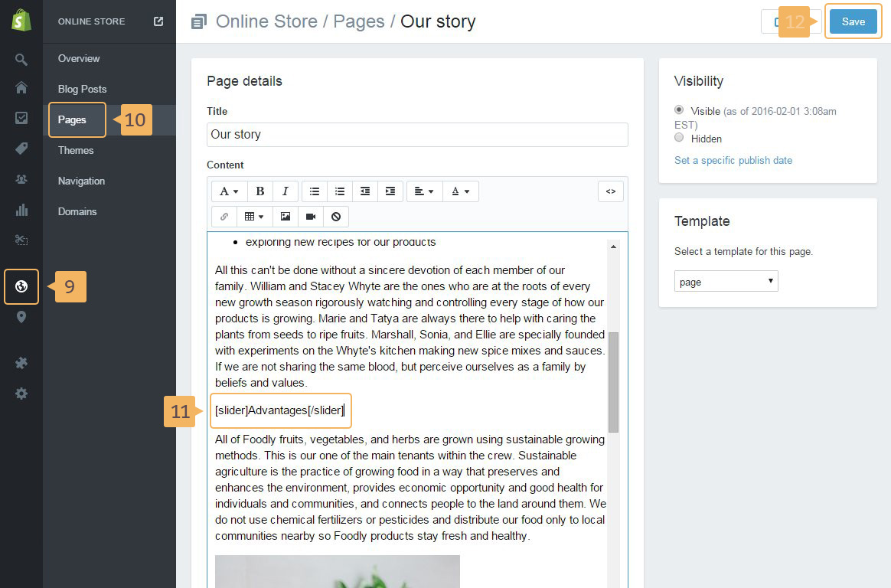This screenshot has height=588, width=891.
Task: Insert a numbered list
Action: point(340,191)
